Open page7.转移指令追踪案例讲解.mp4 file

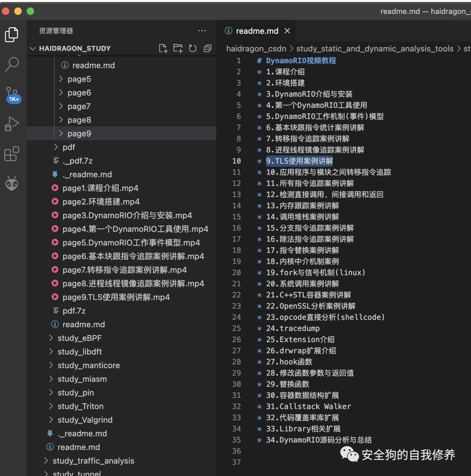click(x=121, y=270)
